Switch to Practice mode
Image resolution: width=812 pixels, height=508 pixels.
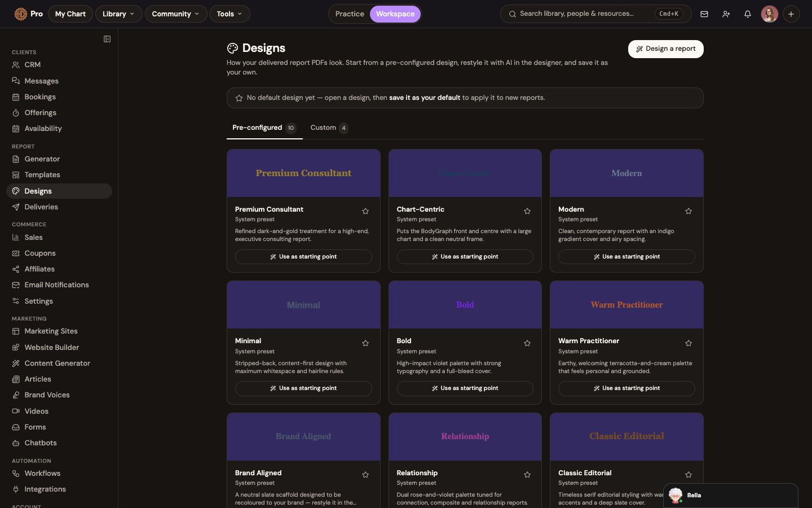point(350,14)
